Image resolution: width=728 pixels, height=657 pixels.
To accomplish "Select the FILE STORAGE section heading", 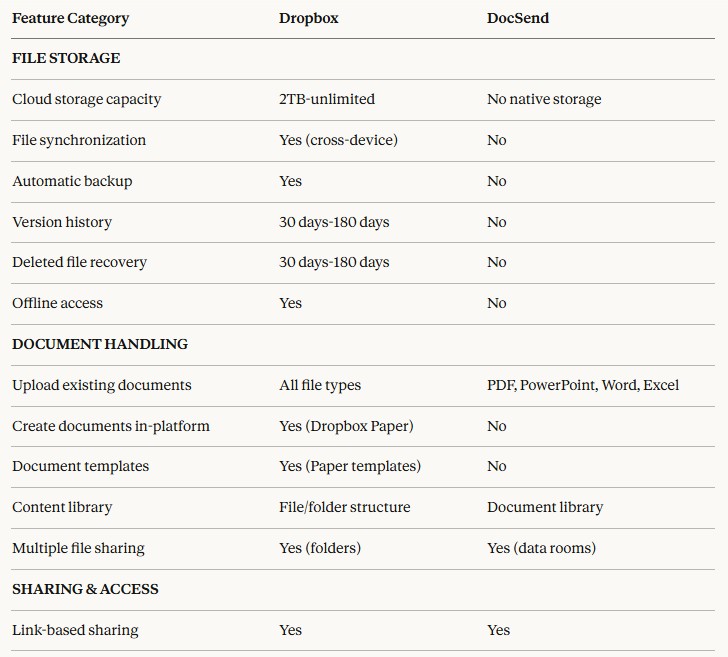I will 66,59.
